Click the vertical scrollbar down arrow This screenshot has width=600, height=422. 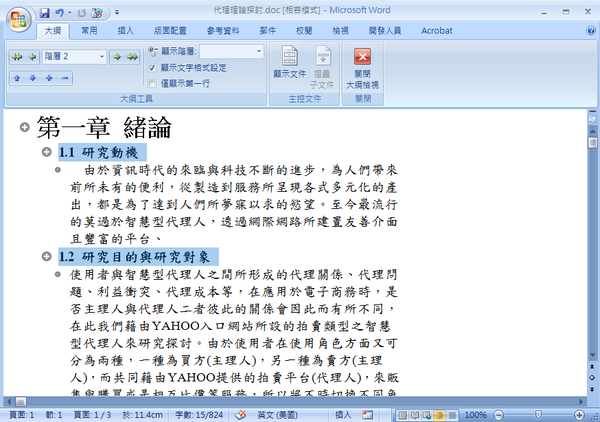tap(592, 355)
